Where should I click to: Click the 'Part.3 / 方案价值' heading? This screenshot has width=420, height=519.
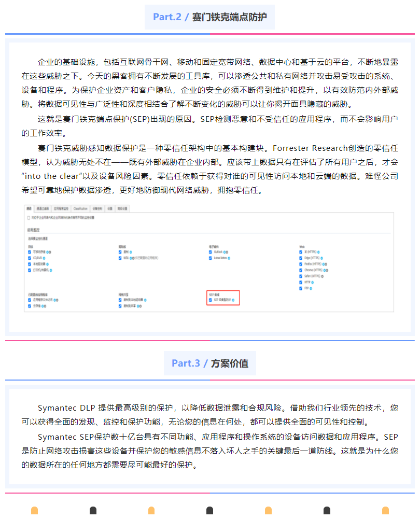point(210,363)
